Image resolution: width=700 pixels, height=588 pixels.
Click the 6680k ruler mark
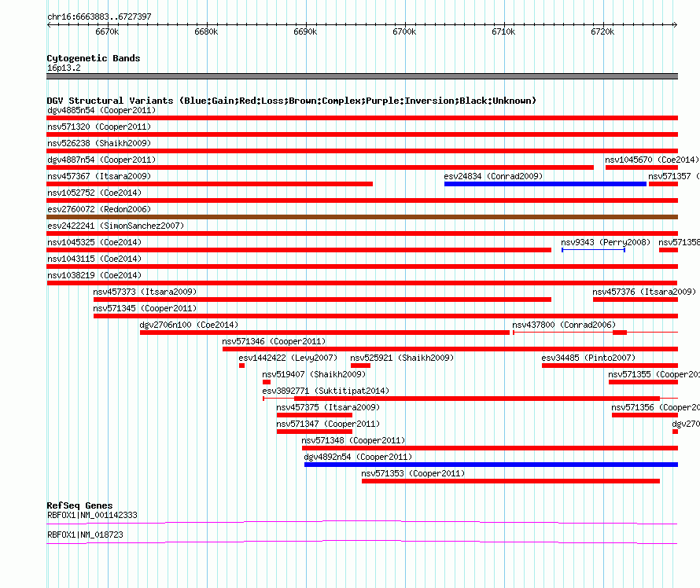pyautogui.click(x=206, y=31)
